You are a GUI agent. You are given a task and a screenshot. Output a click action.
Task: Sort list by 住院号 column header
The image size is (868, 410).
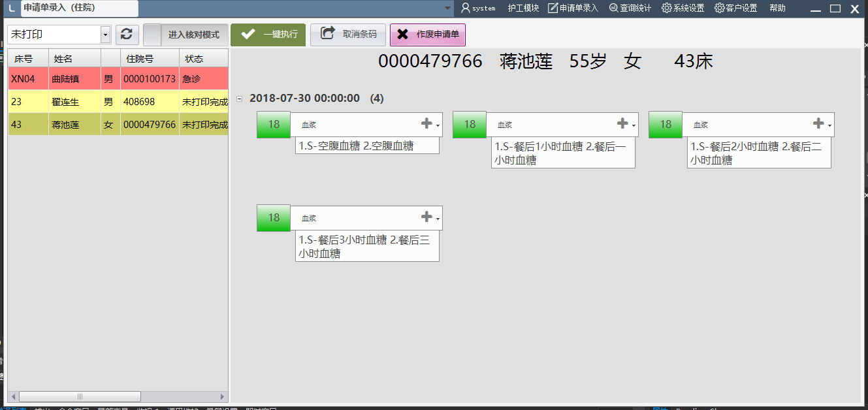(x=149, y=58)
